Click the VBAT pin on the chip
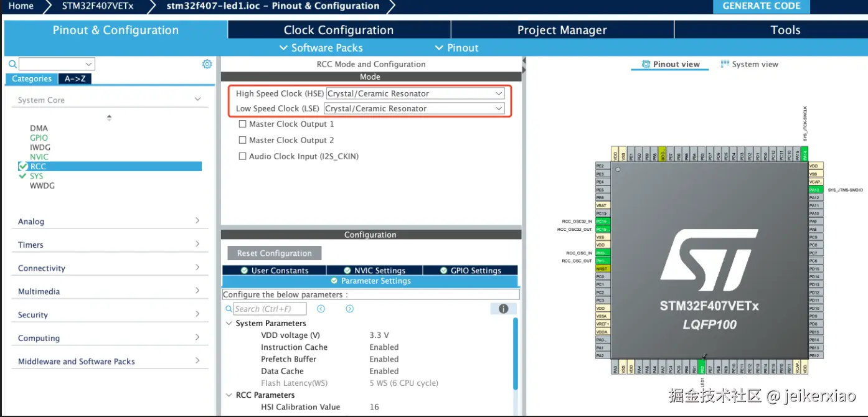The image size is (868, 417). tap(603, 205)
